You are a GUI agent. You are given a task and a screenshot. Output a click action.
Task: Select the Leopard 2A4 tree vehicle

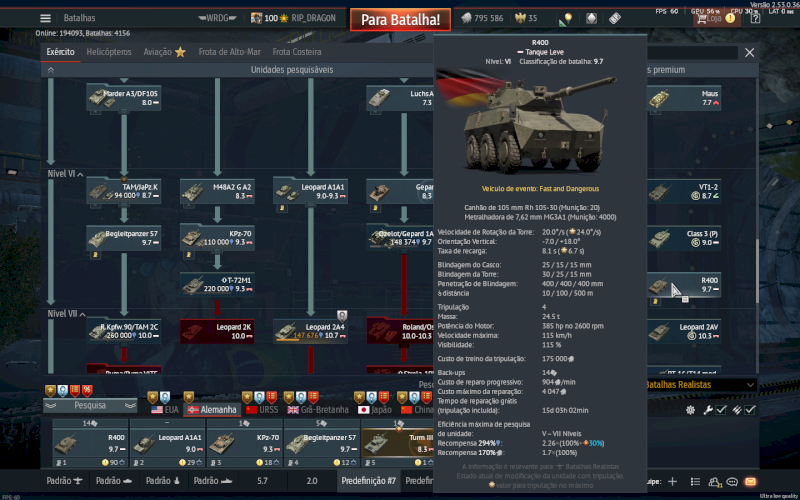(x=311, y=331)
